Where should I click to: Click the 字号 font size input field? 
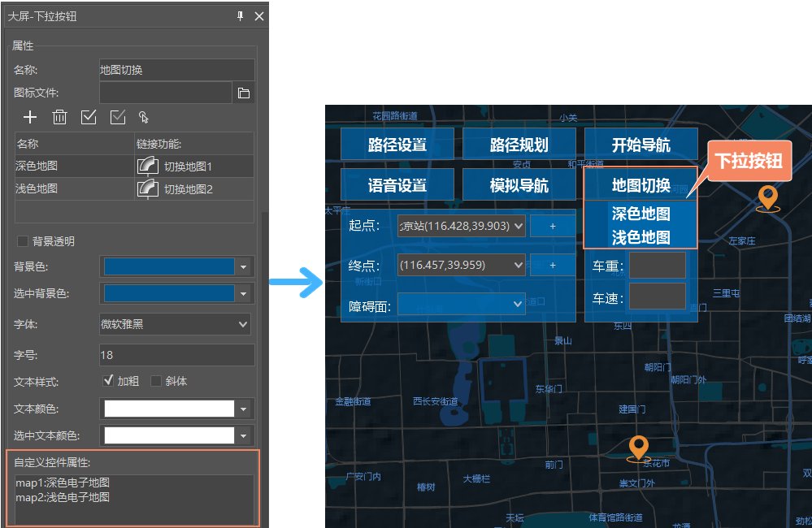176,355
